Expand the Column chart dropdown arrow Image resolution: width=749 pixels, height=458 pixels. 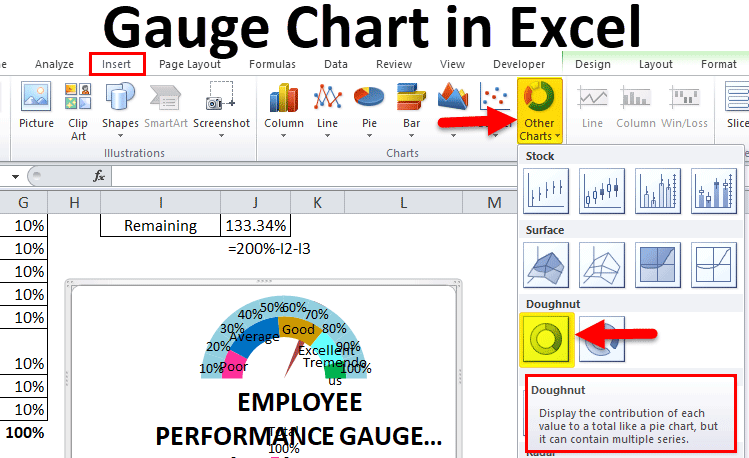pos(283,136)
